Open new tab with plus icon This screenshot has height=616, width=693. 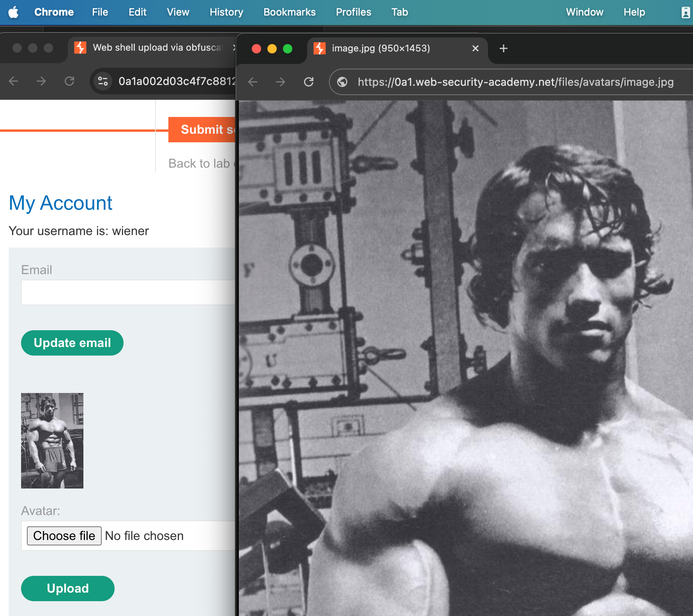(503, 48)
